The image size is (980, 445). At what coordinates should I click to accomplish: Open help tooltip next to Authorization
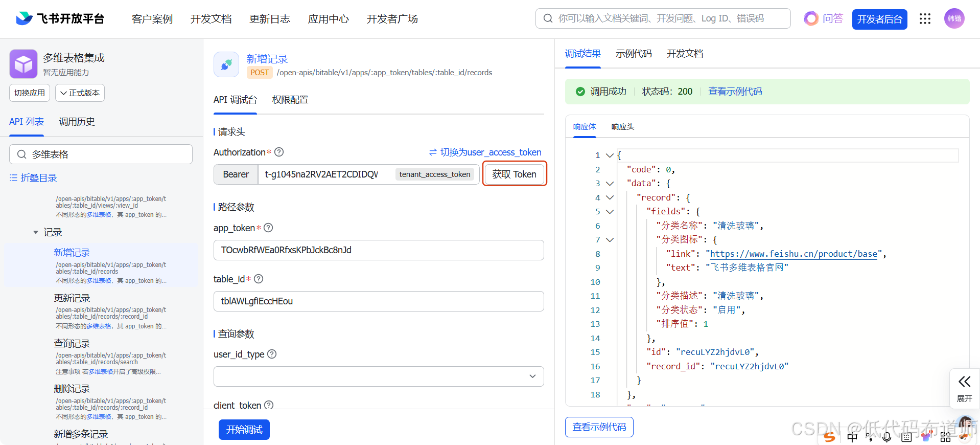pos(279,152)
